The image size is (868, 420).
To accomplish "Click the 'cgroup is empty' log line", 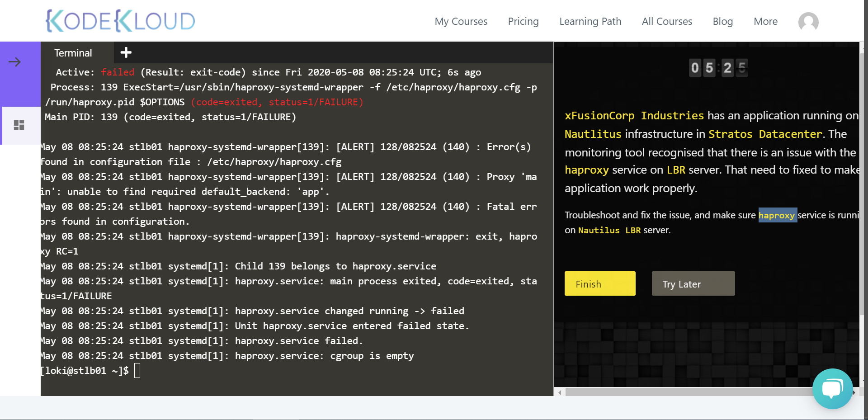I will pos(226,356).
